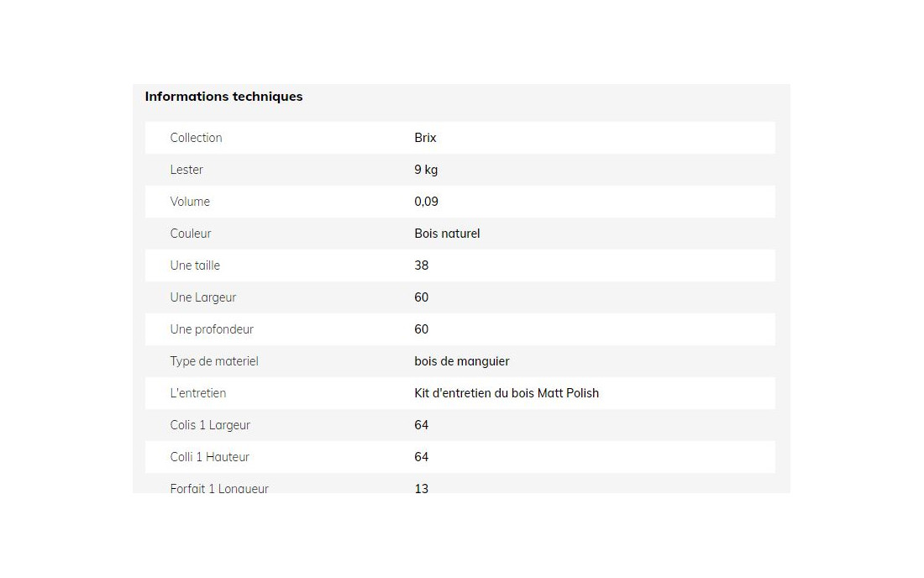Select the Une taille label

195,265
